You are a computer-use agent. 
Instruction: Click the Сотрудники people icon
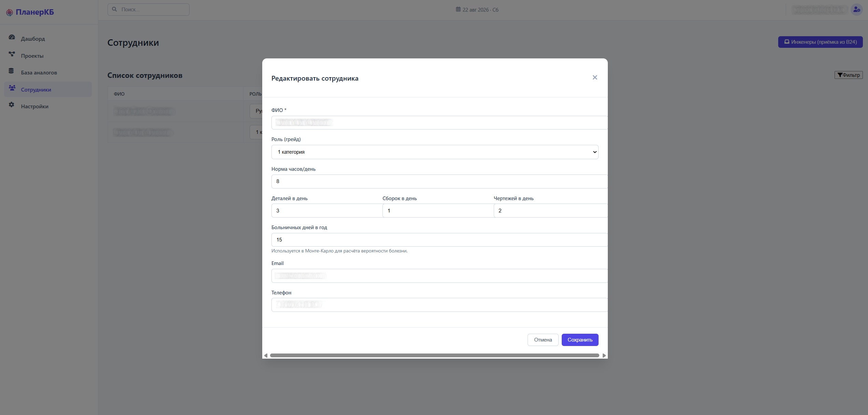(x=12, y=88)
